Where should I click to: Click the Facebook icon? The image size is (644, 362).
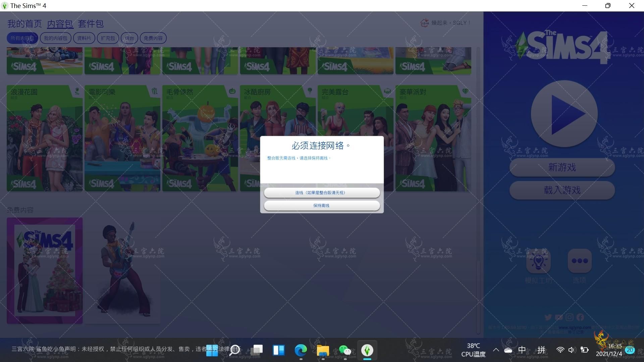tap(580, 317)
